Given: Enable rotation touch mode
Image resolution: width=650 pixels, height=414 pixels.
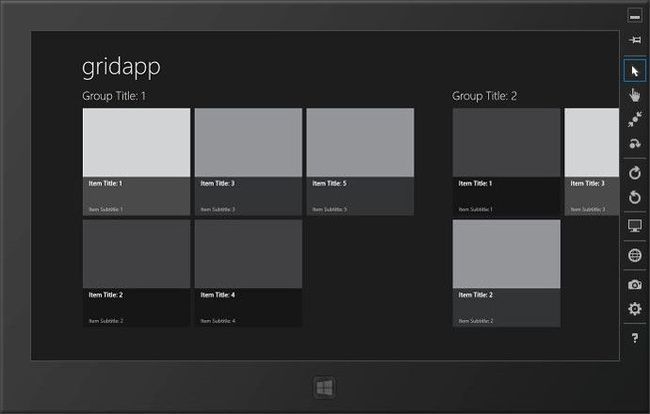Looking at the screenshot, I should click(x=634, y=143).
